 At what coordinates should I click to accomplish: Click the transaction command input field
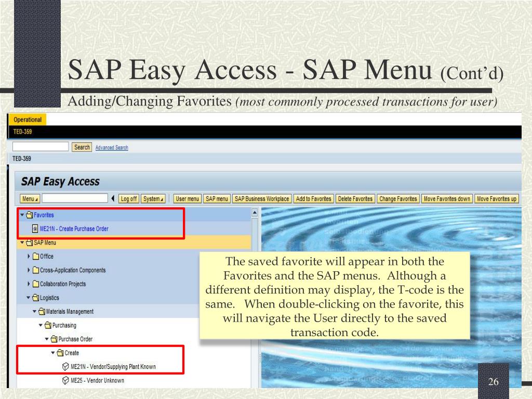click(x=75, y=198)
